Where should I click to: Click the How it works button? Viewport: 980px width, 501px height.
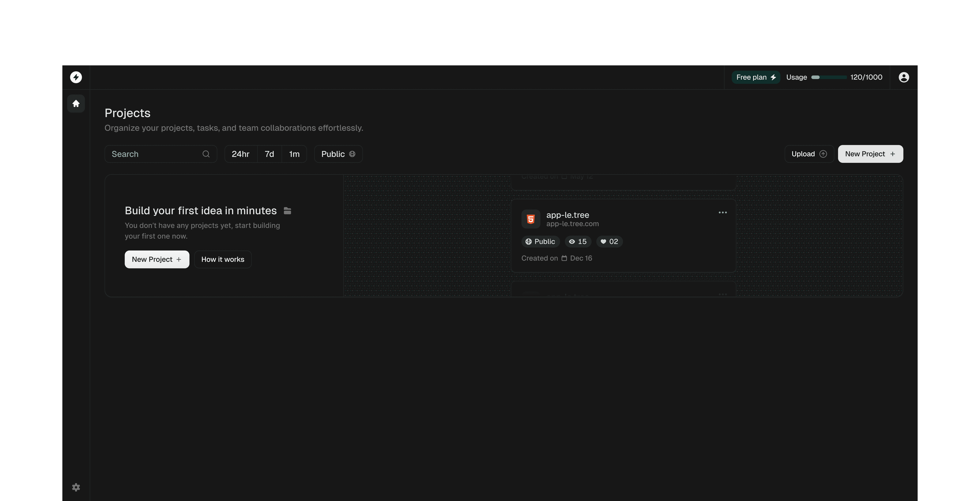[x=223, y=259]
